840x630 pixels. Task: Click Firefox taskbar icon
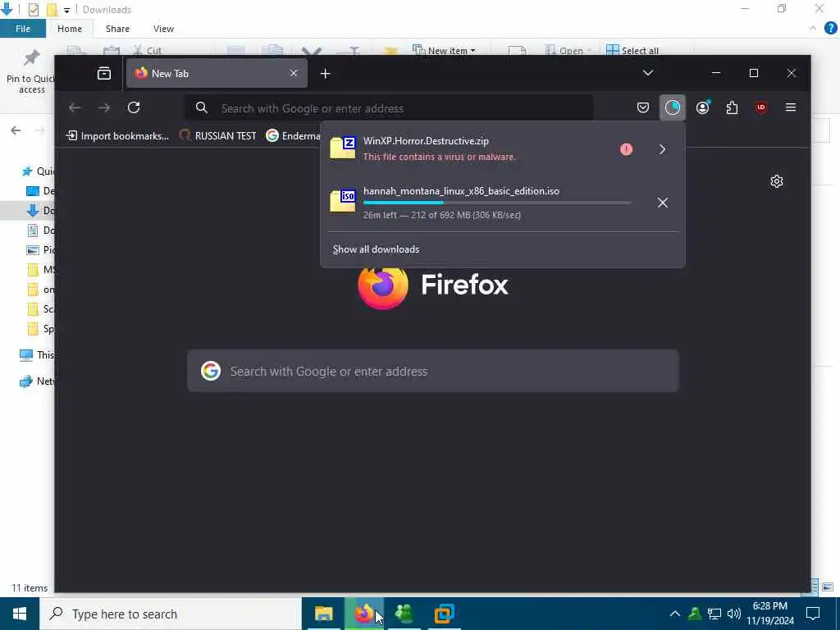pos(364,614)
